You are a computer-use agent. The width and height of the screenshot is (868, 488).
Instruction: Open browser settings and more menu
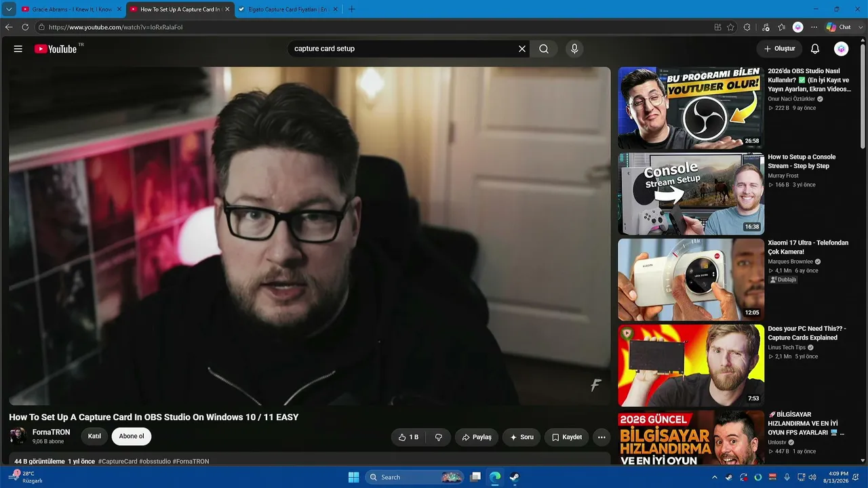click(x=814, y=27)
